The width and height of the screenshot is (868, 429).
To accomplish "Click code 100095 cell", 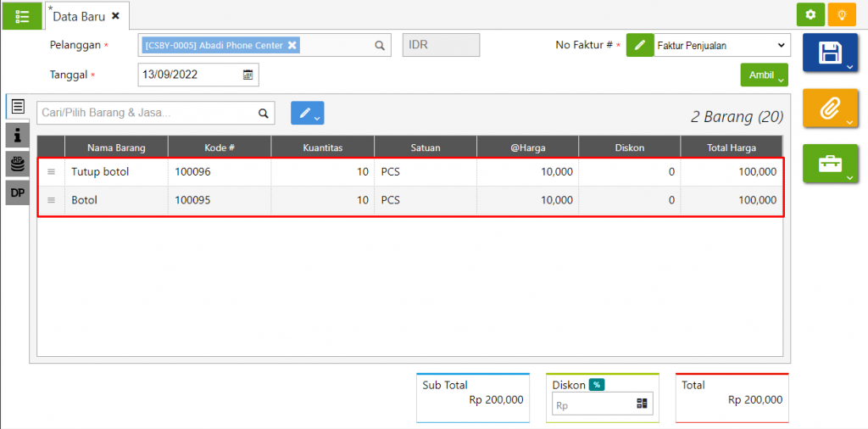I will pos(220,200).
